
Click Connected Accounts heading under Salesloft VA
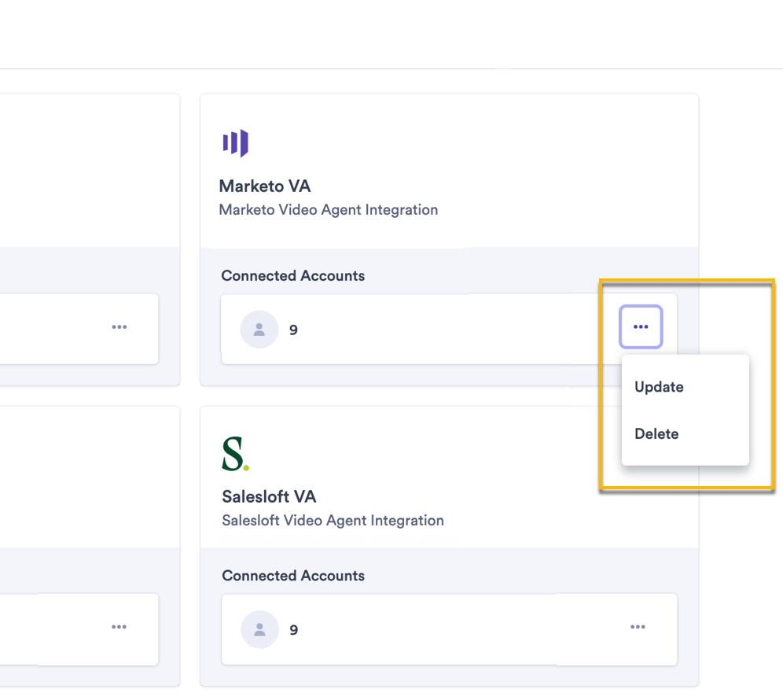293,576
